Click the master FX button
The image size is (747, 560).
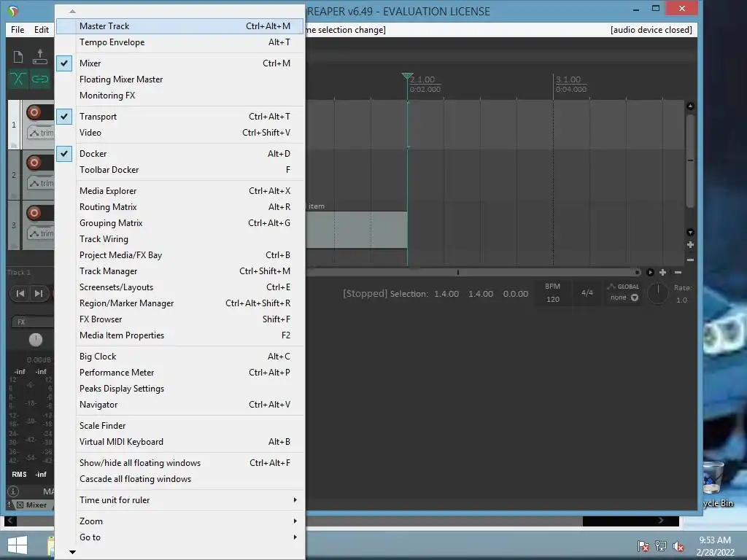[x=32, y=322]
